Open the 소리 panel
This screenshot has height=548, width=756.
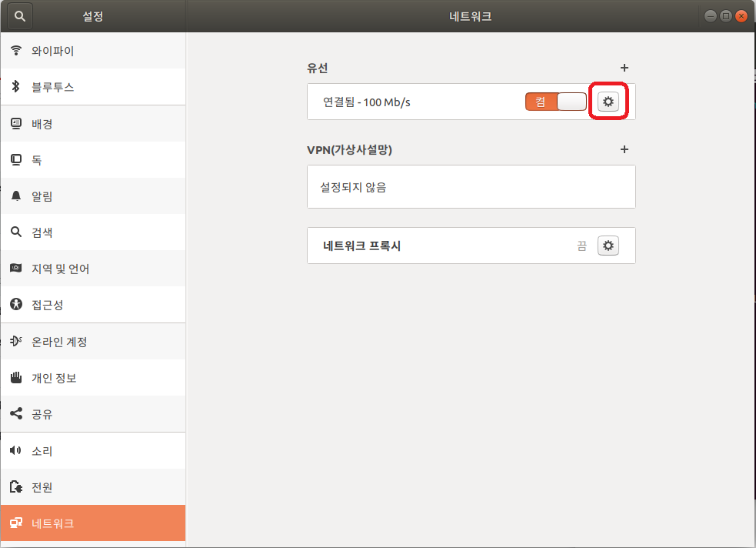[93, 450]
